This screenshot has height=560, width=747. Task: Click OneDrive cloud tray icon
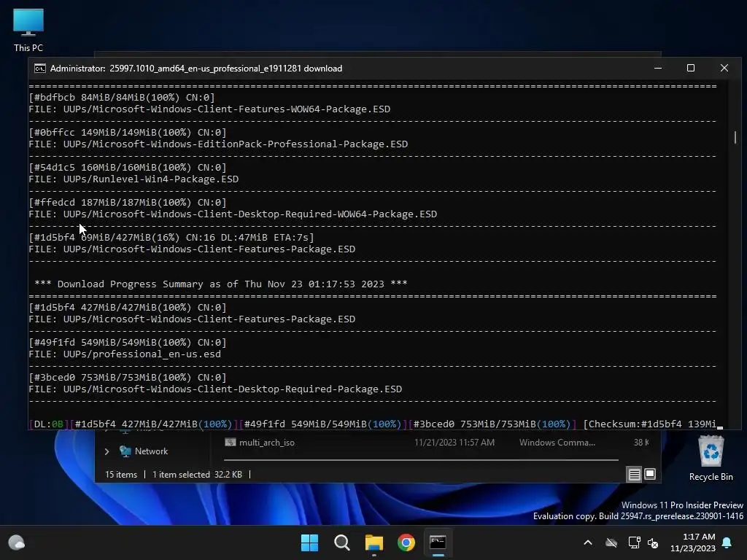click(x=611, y=542)
